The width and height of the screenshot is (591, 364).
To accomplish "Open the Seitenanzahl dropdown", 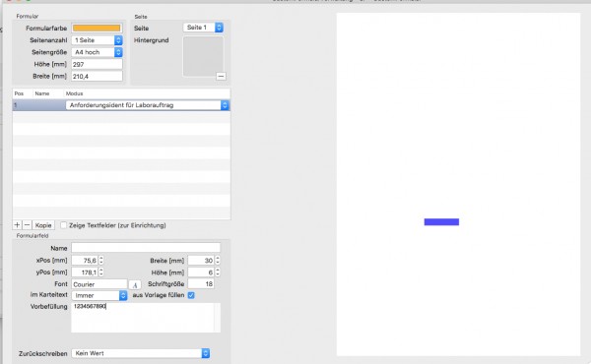I will [97, 40].
